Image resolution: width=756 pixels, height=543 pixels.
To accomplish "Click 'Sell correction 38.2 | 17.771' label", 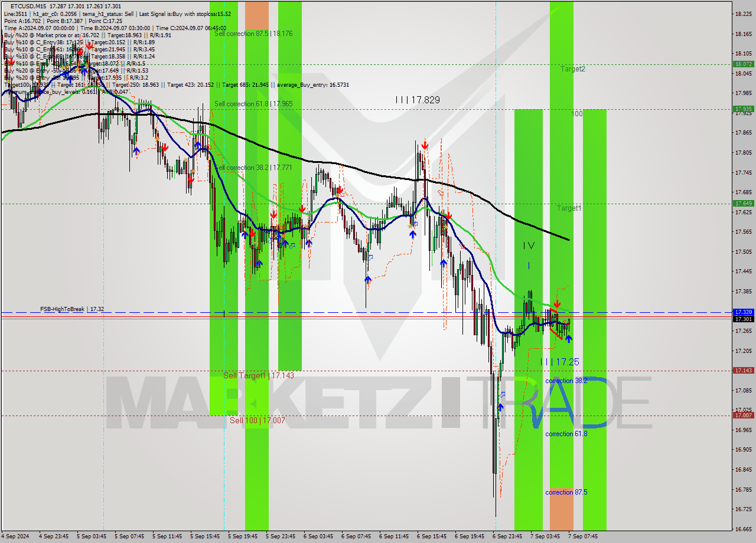I will (x=253, y=168).
